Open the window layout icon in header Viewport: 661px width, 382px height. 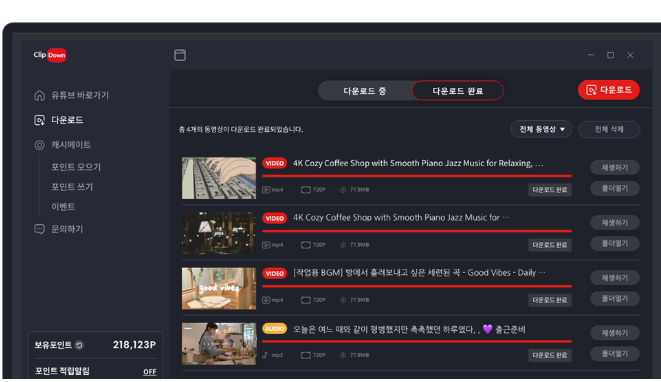180,55
